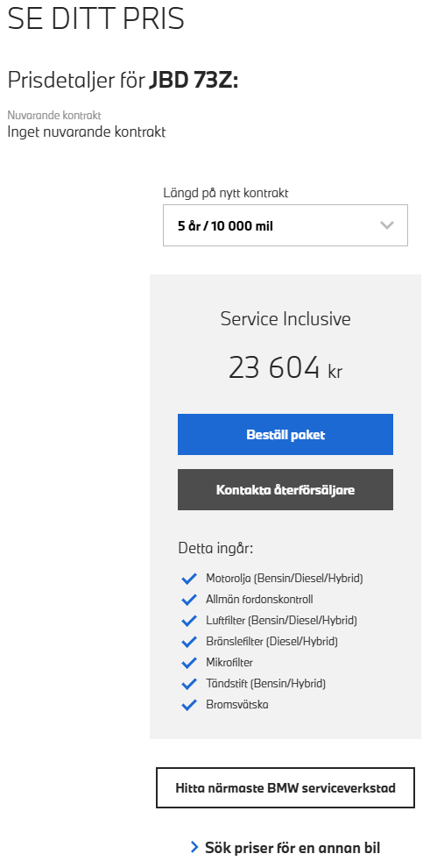Click Kontakta återförsäljare button
Screen dimensions: 430x868
[x=285, y=490]
